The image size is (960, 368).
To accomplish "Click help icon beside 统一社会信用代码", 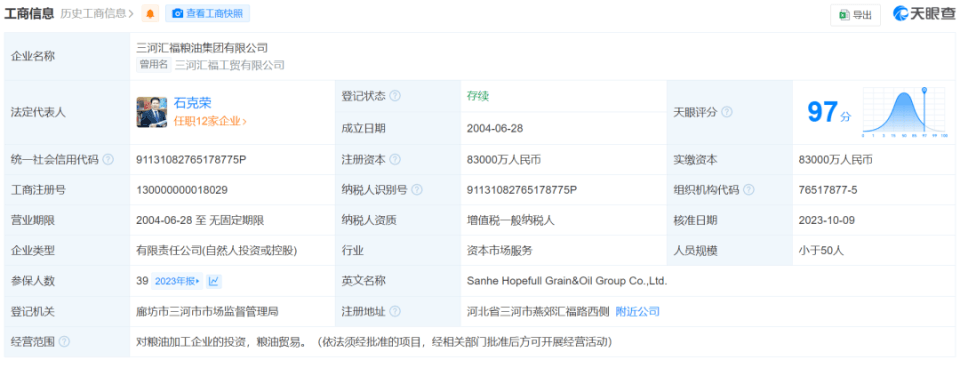I will coord(108,160).
